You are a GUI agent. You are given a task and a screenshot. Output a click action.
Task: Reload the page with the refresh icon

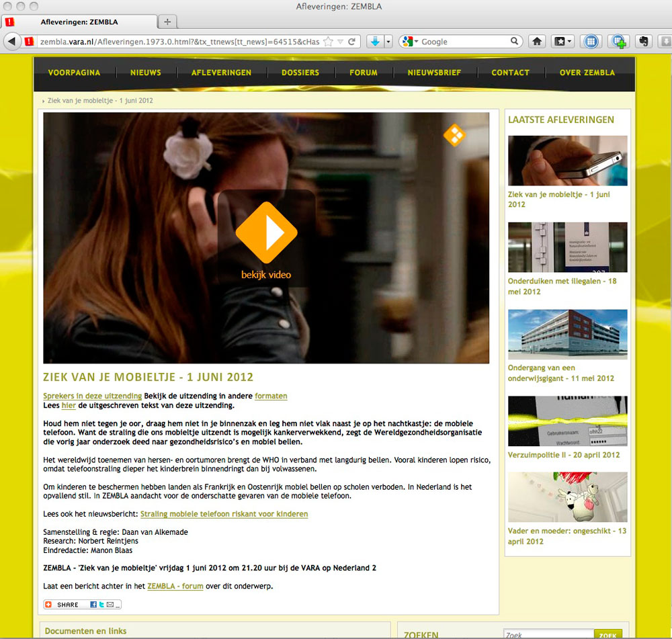(x=352, y=42)
